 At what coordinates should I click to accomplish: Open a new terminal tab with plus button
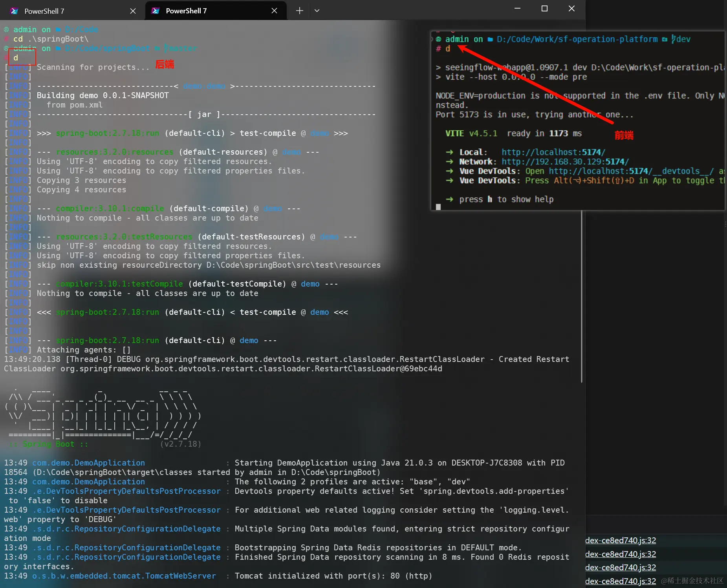pyautogui.click(x=299, y=11)
